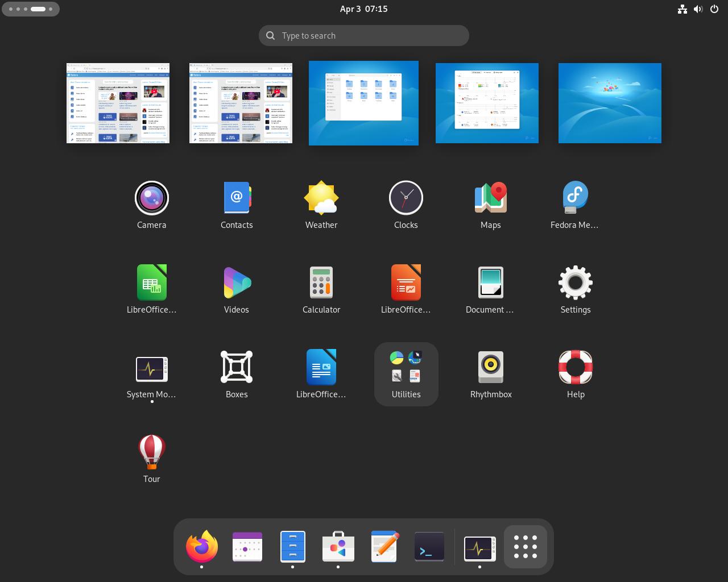Launch the Videos app
The height and width of the screenshot is (582, 728).
click(237, 289)
